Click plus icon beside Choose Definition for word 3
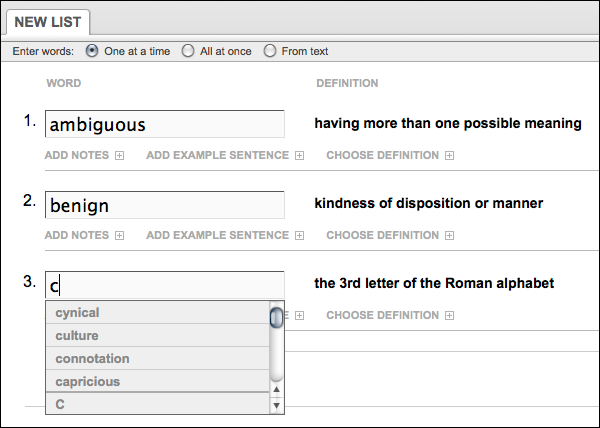600x428 pixels. click(x=449, y=315)
